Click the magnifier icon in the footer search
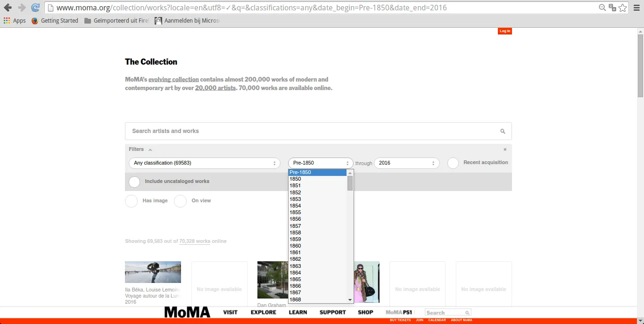 (x=467, y=313)
